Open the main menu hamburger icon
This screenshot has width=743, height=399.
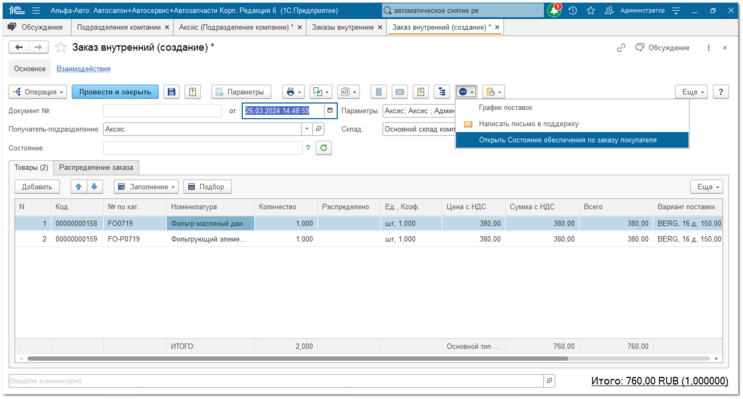[36, 10]
